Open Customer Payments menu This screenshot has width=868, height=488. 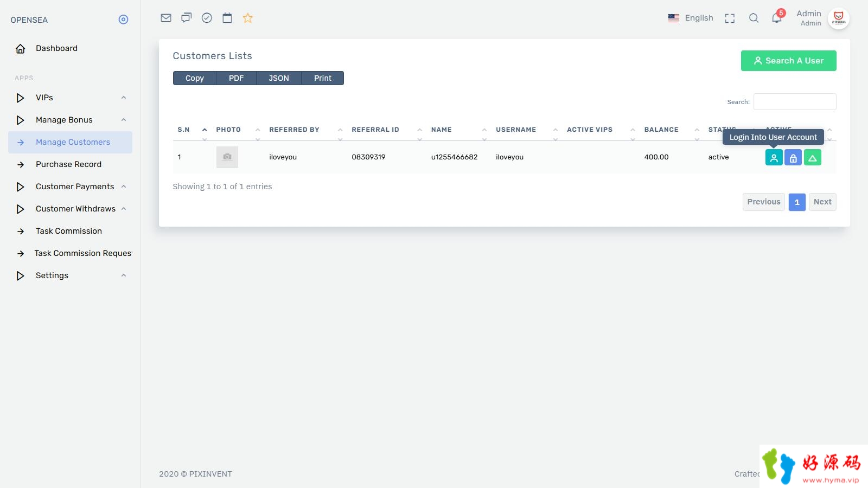click(x=71, y=187)
